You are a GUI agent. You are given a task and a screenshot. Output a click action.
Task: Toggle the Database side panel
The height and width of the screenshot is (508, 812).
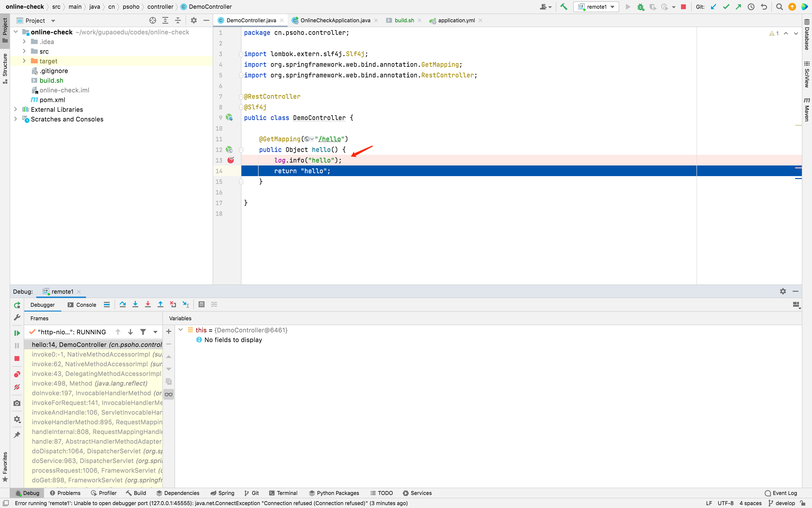coord(807,35)
